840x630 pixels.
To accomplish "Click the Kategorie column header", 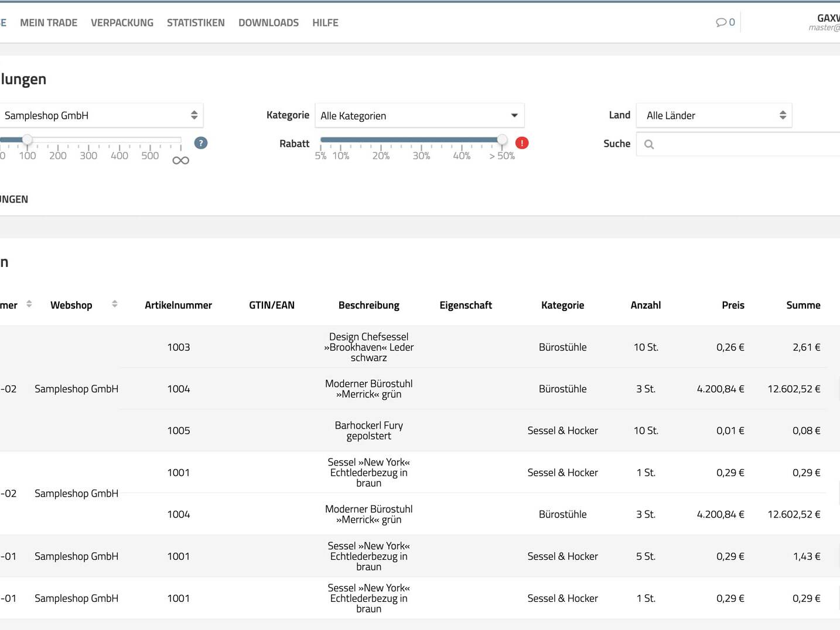I will 563,305.
